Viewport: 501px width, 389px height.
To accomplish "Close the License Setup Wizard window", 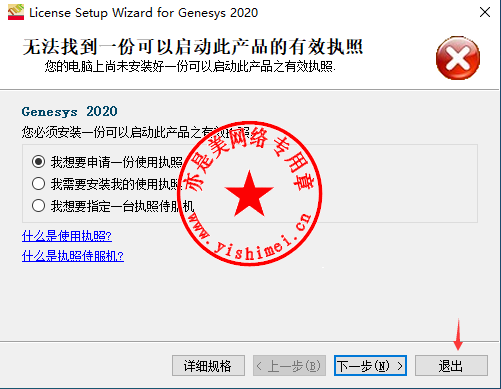I will (485, 12).
